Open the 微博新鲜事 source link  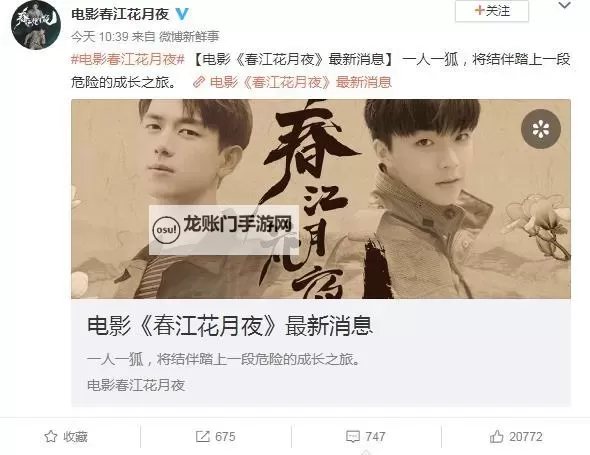coord(189,37)
